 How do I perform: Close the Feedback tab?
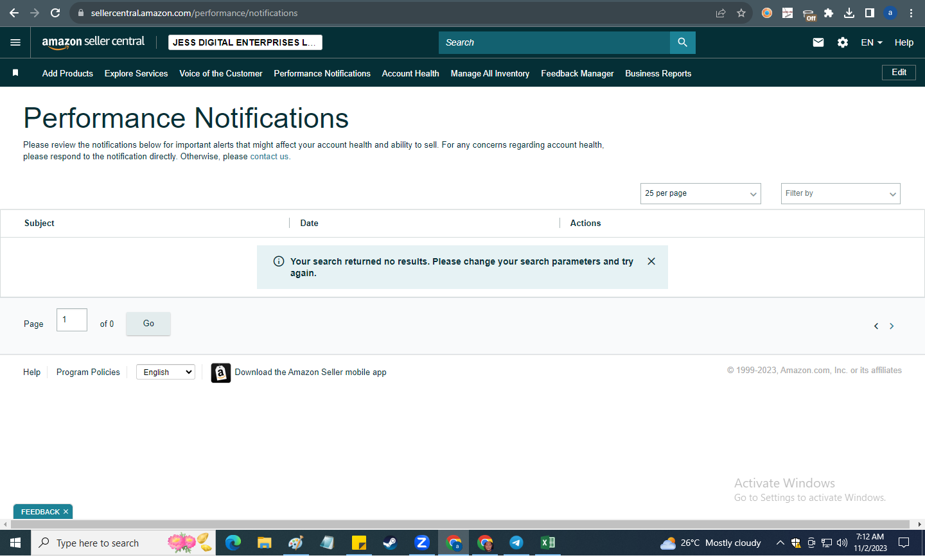click(66, 512)
